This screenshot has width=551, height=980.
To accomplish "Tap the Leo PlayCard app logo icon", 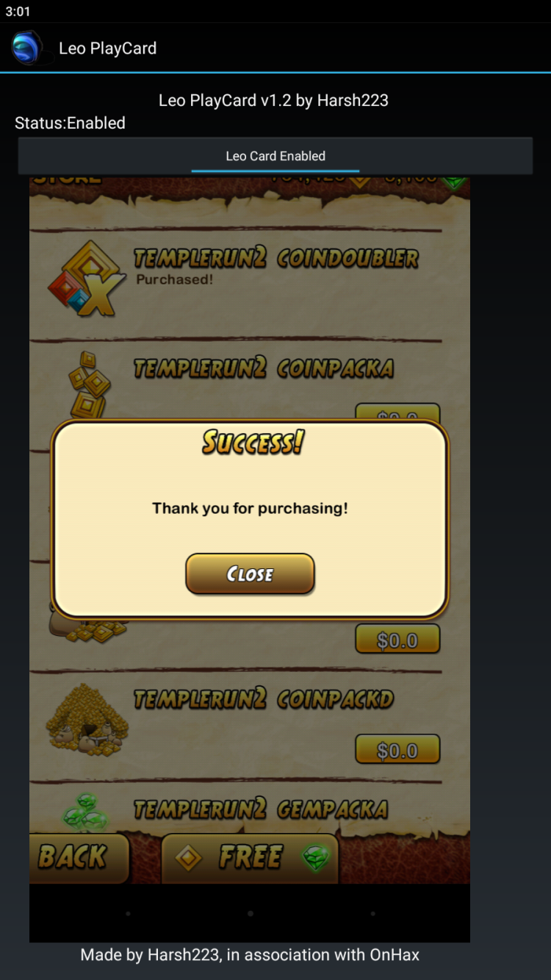I will 28,48.
